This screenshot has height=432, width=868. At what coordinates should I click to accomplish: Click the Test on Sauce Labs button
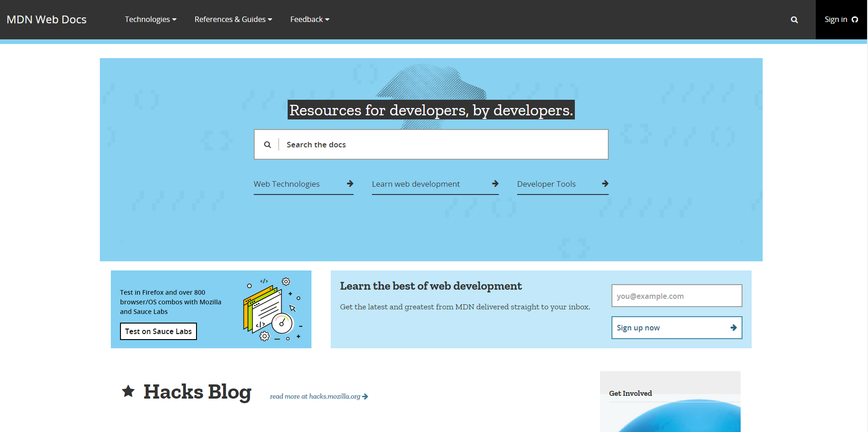point(158,331)
